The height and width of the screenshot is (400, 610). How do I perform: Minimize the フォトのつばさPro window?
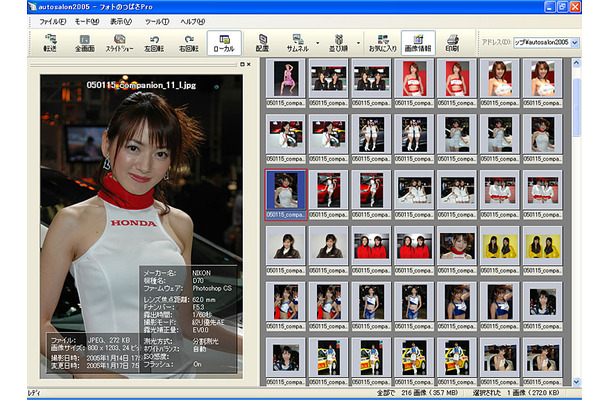550,7
